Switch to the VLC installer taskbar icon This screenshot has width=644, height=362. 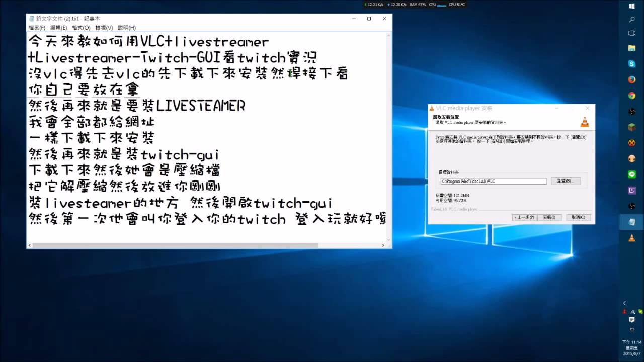(632, 238)
